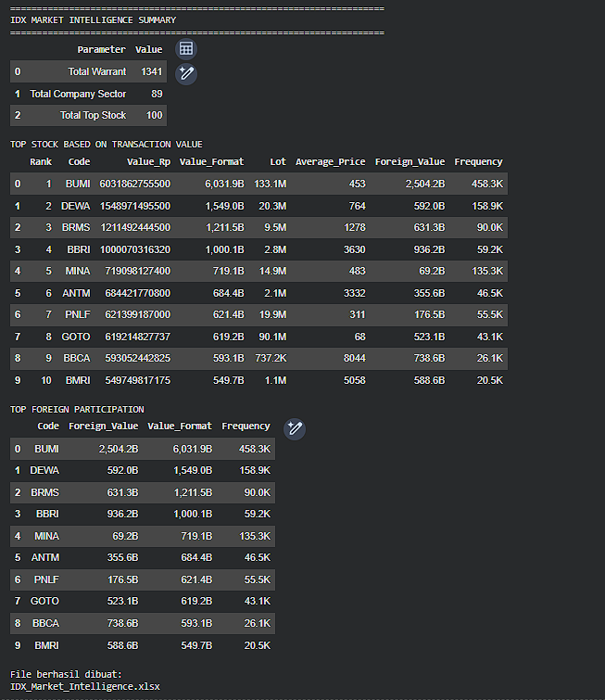Select the 'Total Company Sector' parameter cell

[78, 94]
